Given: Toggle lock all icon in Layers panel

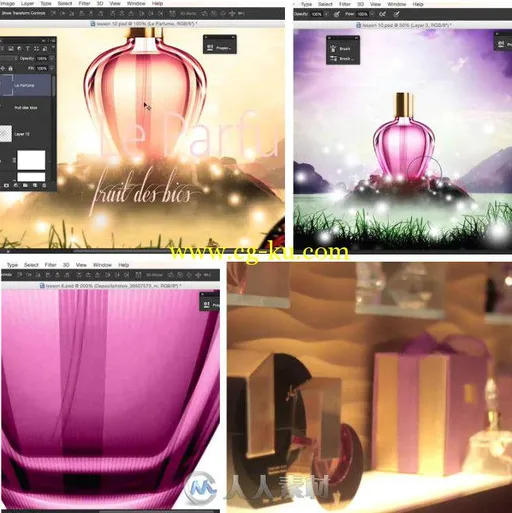Looking at the screenshot, I should point(10,69).
